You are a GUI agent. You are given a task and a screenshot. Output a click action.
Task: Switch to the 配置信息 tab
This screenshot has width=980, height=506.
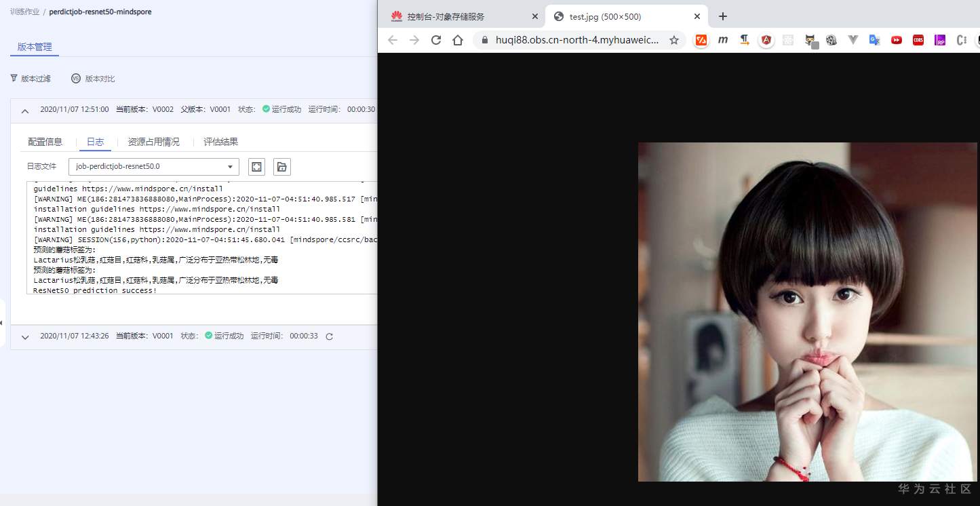pos(45,141)
